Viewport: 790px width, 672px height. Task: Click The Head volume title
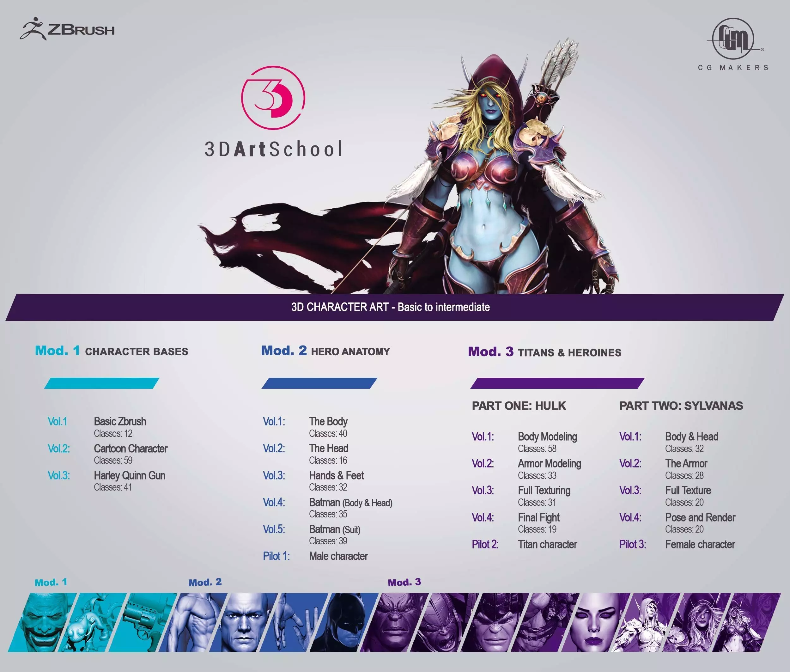329,449
